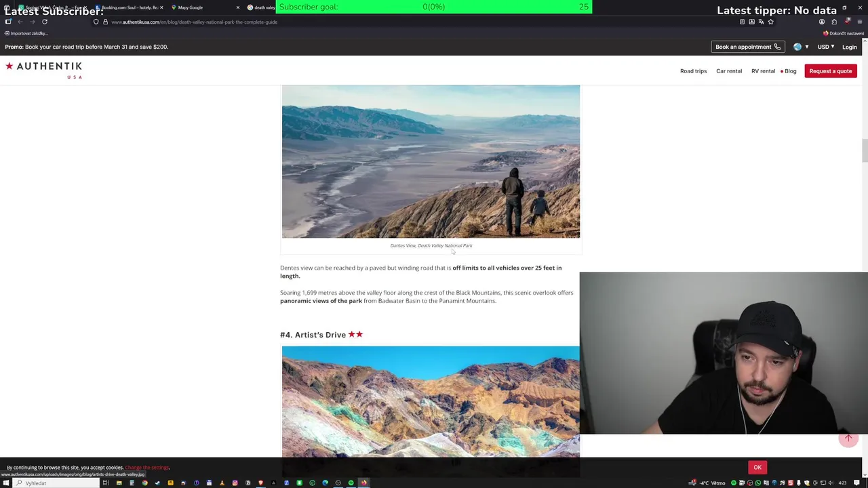868x488 pixels.
Task: Bookmark this page with the star
Action: coord(770,22)
